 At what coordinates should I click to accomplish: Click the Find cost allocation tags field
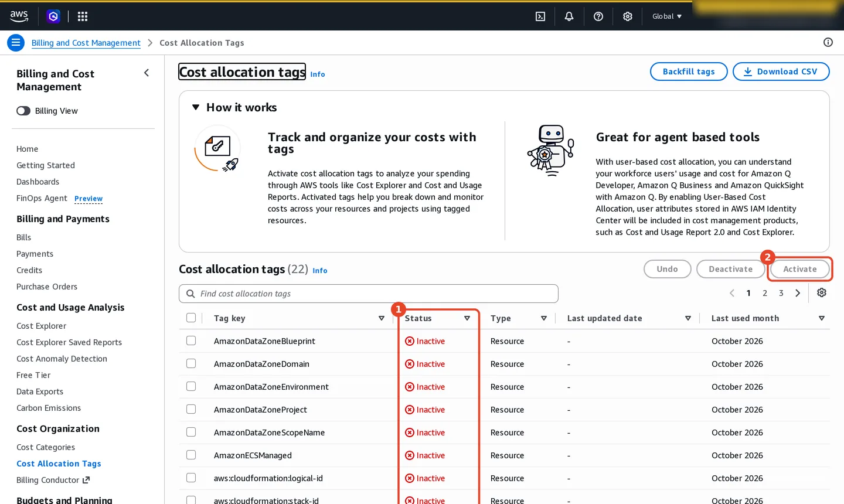[369, 294]
